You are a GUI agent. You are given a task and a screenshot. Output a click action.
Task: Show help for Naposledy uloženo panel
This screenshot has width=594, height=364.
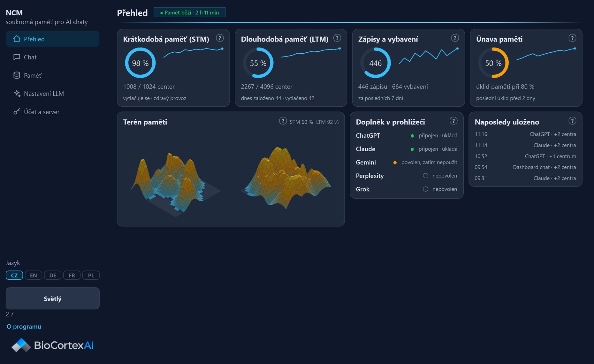click(572, 121)
